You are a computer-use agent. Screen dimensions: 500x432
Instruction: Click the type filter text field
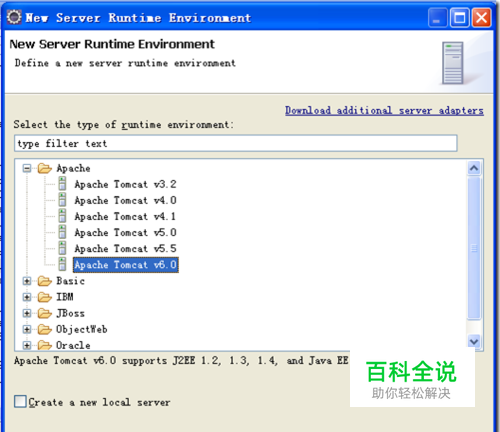tap(236, 143)
